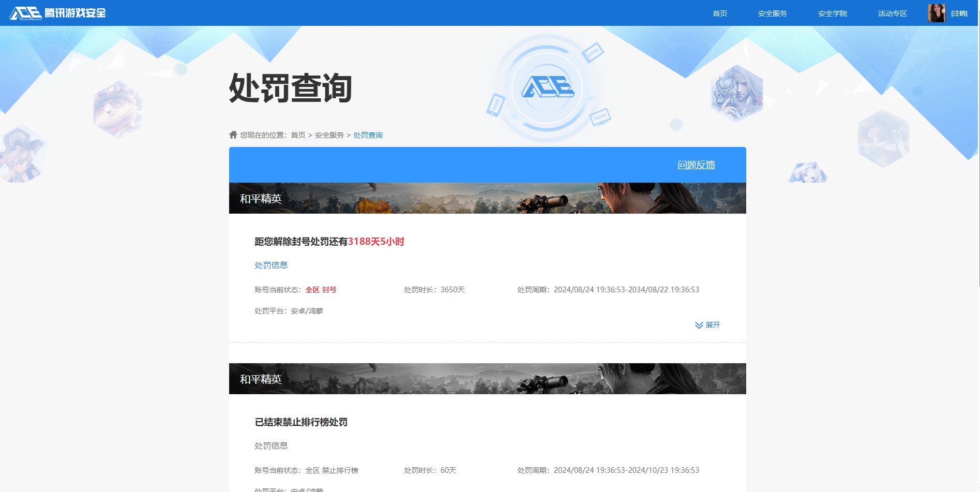Click [注销] to log out
The width and height of the screenshot is (980, 492).
point(960,13)
